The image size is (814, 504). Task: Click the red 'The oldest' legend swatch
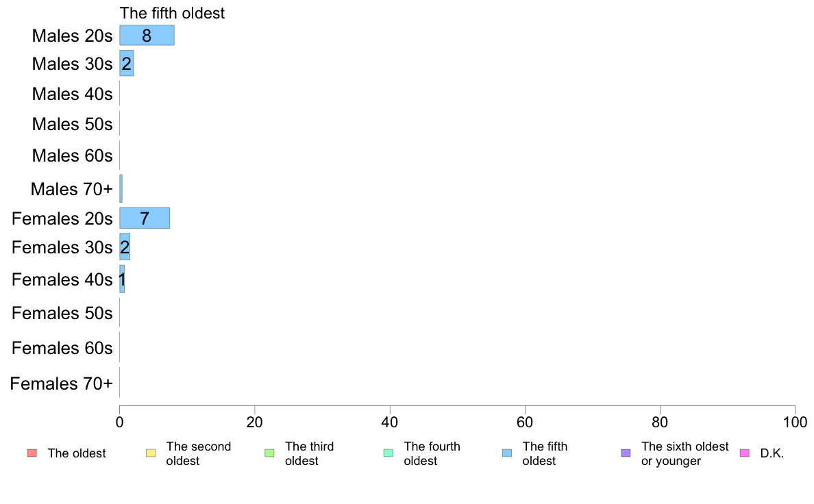pyautogui.click(x=32, y=453)
